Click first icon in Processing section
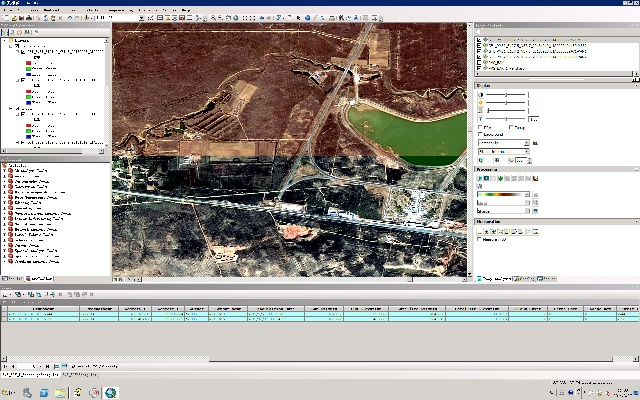 480,178
